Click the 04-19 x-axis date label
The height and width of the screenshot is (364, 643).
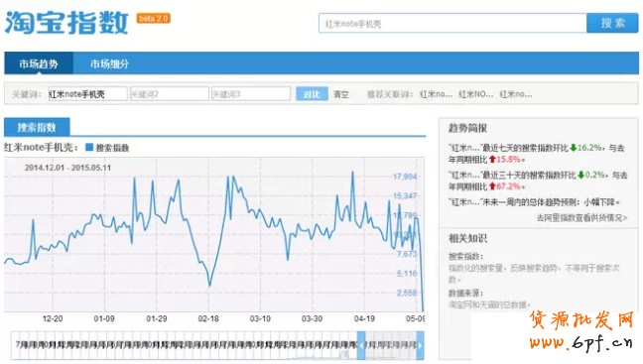[364, 319]
